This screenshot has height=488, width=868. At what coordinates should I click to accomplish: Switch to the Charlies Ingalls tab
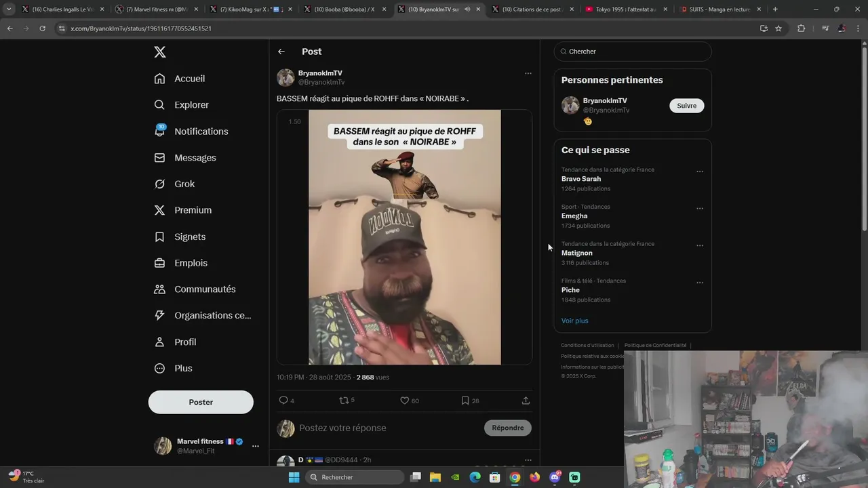pyautogui.click(x=62, y=9)
